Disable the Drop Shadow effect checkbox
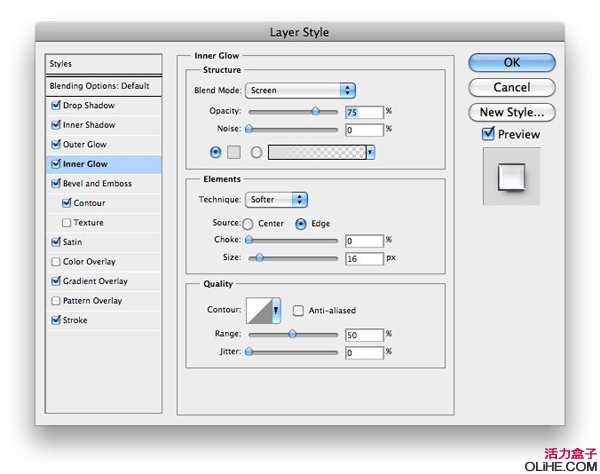600x474 pixels. click(x=55, y=105)
